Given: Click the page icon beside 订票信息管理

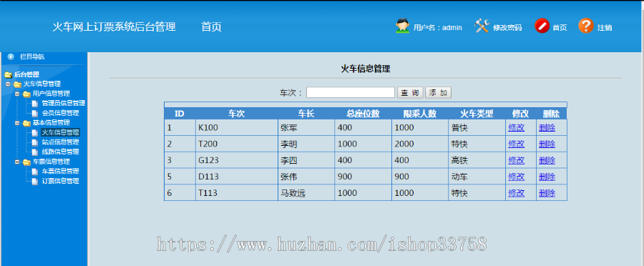Looking at the screenshot, I should click(x=35, y=181).
